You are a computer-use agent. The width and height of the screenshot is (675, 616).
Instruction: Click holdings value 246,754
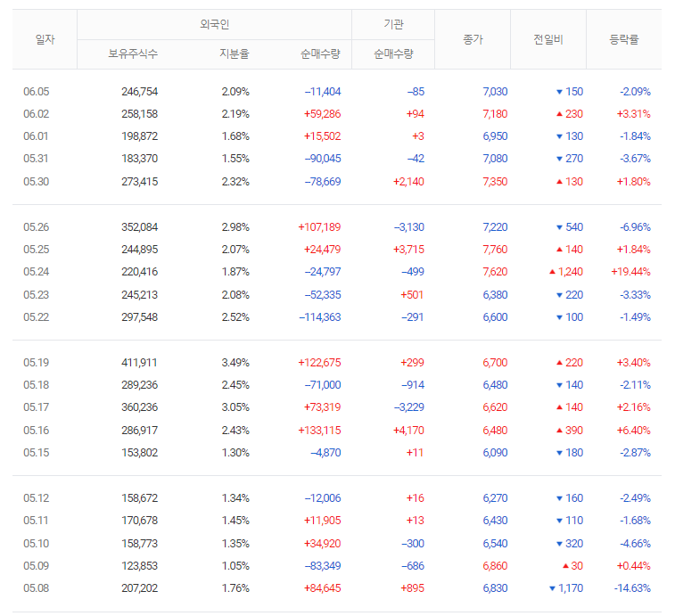pyautogui.click(x=139, y=92)
